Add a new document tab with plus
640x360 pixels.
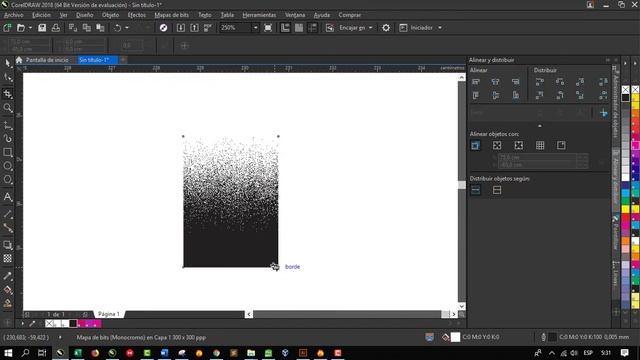coord(122,60)
